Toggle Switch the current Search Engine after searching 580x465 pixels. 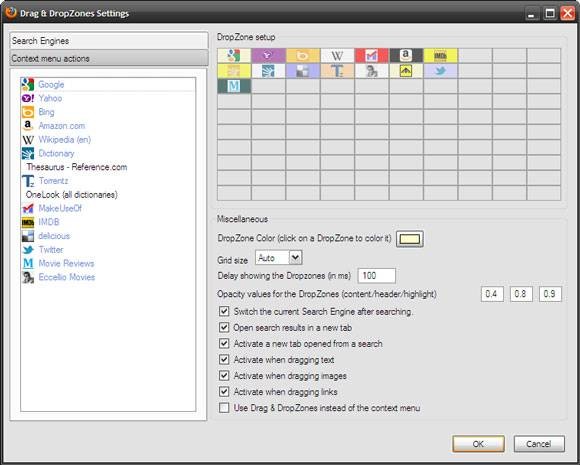click(224, 311)
